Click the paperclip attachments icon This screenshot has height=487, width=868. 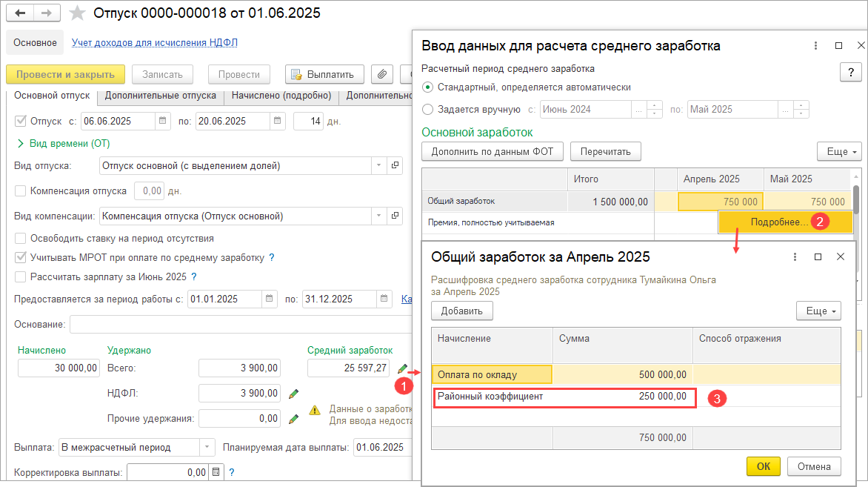[382, 74]
